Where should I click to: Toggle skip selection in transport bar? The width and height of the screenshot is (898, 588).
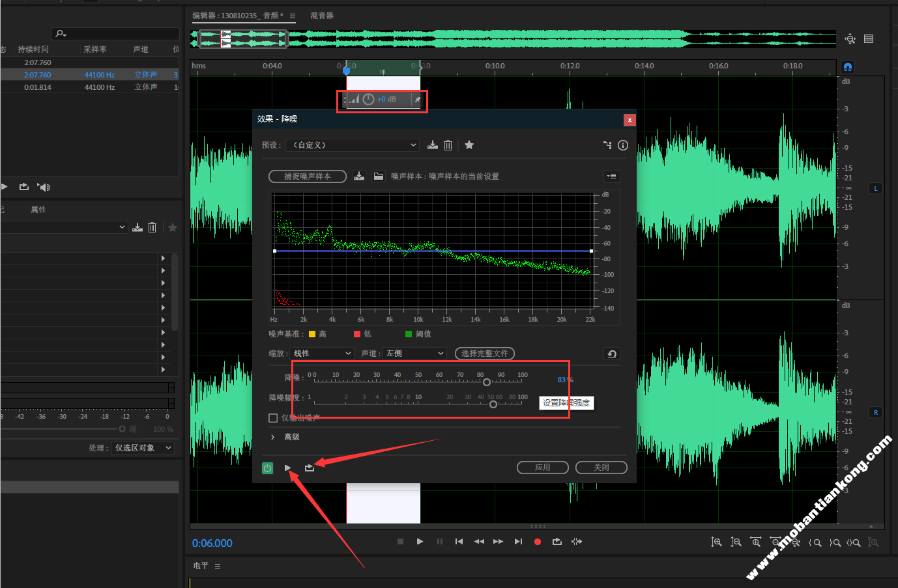[577, 541]
